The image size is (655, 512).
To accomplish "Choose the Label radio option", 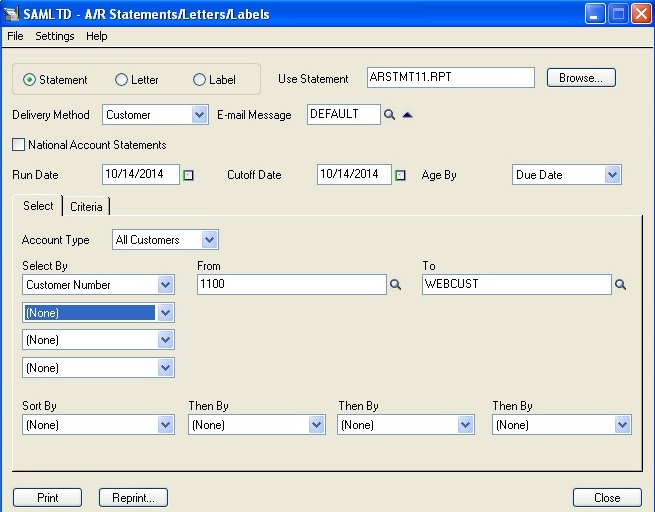I will click(x=199, y=80).
